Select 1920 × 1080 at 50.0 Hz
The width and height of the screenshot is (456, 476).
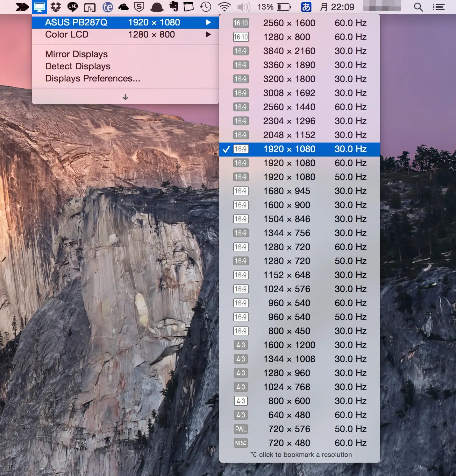(x=300, y=177)
